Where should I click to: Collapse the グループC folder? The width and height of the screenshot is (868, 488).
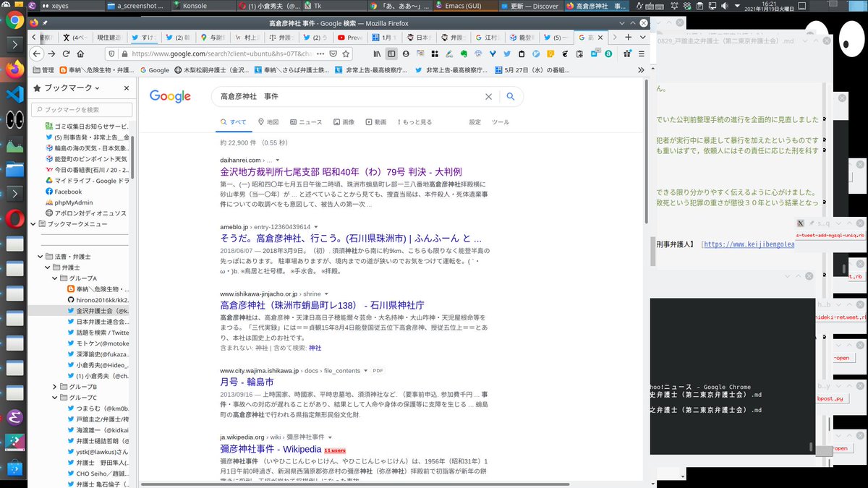[x=55, y=398]
